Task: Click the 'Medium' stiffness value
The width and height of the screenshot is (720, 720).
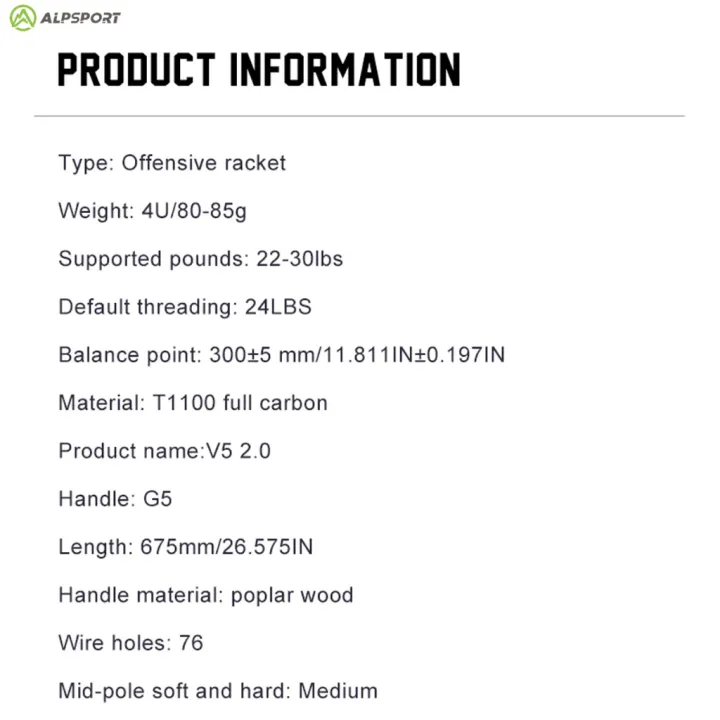Action: click(x=338, y=691)
